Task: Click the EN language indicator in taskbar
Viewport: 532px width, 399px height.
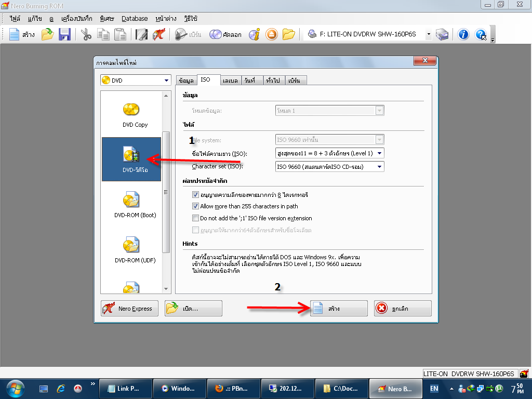Action: click(x=434, y=389)
